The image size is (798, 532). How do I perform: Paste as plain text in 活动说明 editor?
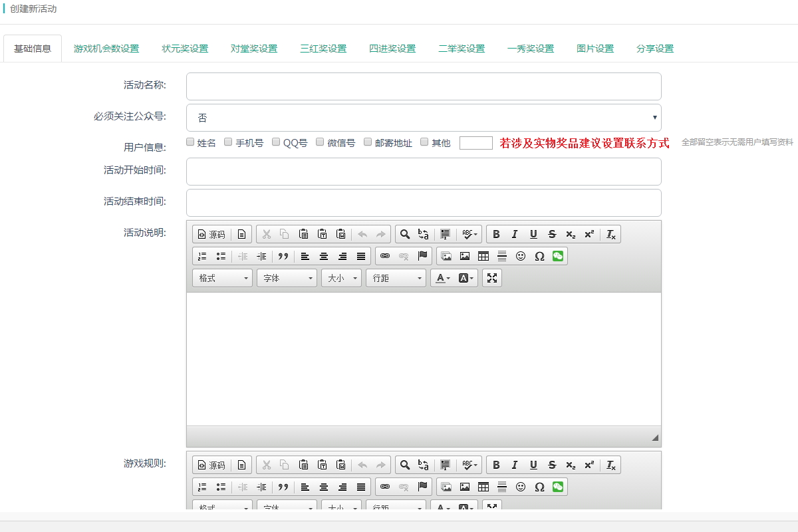click(x=322, y=234)
